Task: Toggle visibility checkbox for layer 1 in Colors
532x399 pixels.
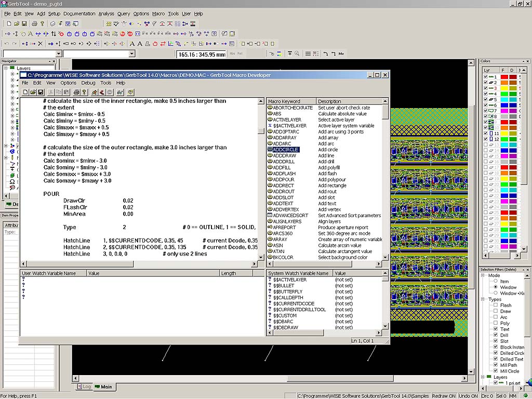Action: click(x=486, y=77)
